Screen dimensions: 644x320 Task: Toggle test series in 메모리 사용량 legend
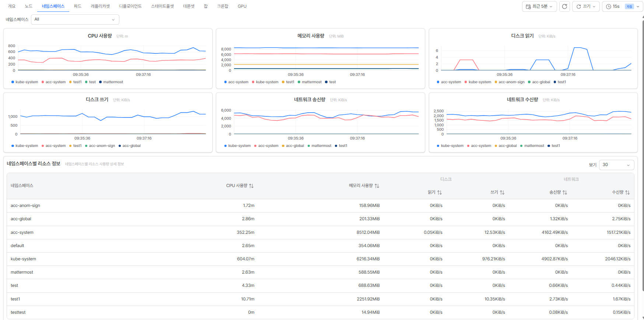click(330, 82)
